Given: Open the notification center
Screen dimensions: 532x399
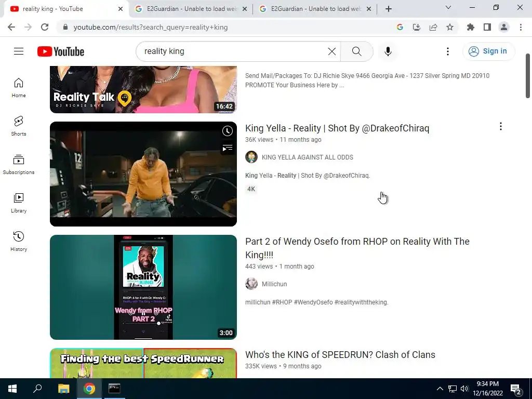Looking at the screenshot, I should pos(516,389).
